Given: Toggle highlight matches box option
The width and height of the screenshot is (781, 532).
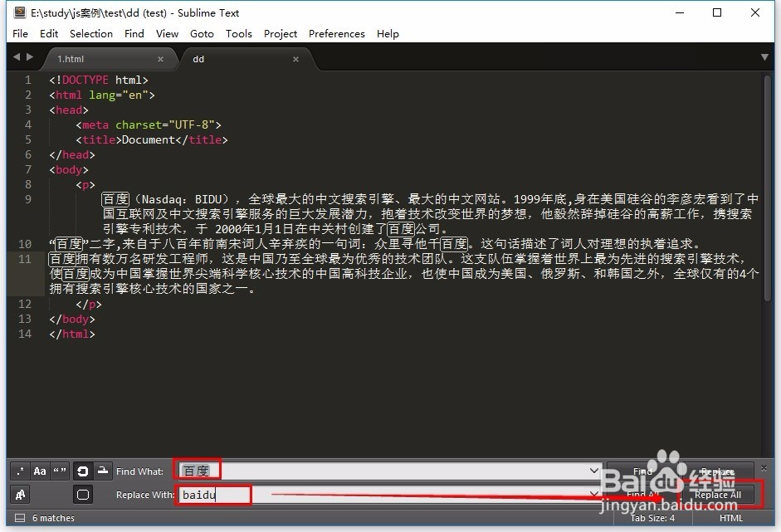Looking at the screenshot, I should tap(83, 495).
